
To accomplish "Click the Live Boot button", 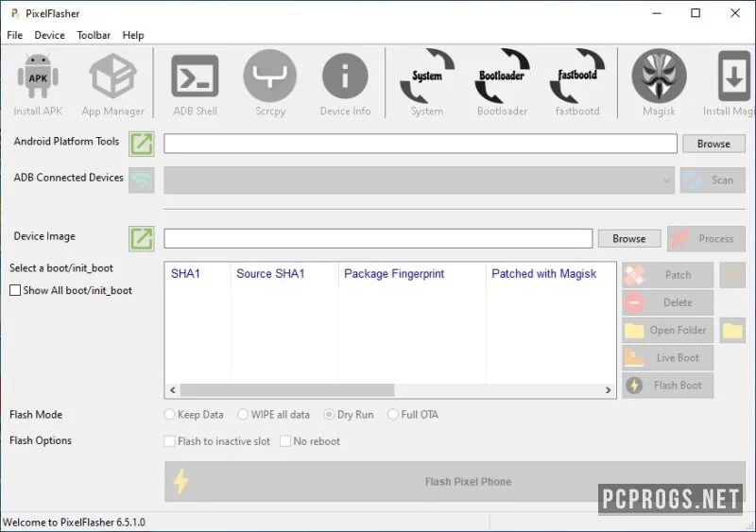I will pos(668,358).
